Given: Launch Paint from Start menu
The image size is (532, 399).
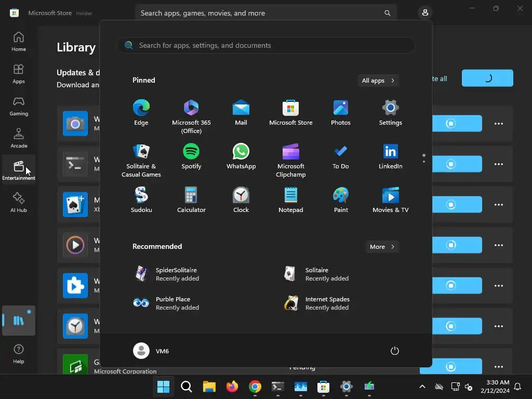Looking at the screenshot, I should click(341, 200).
